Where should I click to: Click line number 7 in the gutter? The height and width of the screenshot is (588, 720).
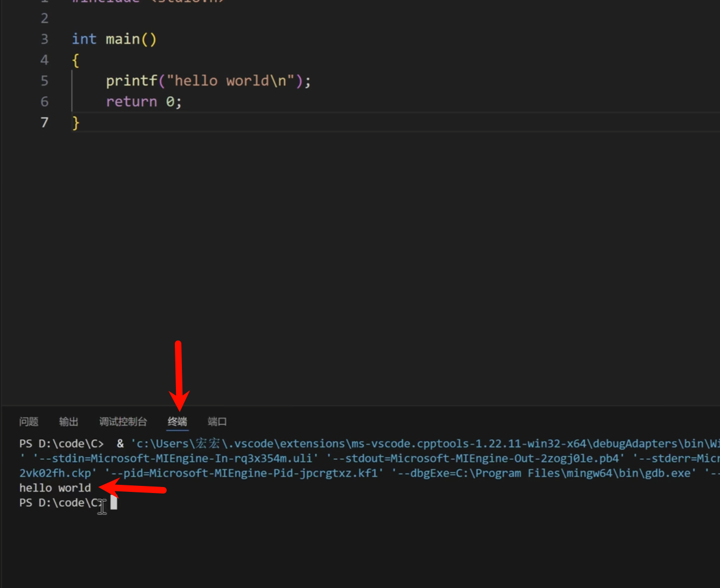tap(45, 123)
